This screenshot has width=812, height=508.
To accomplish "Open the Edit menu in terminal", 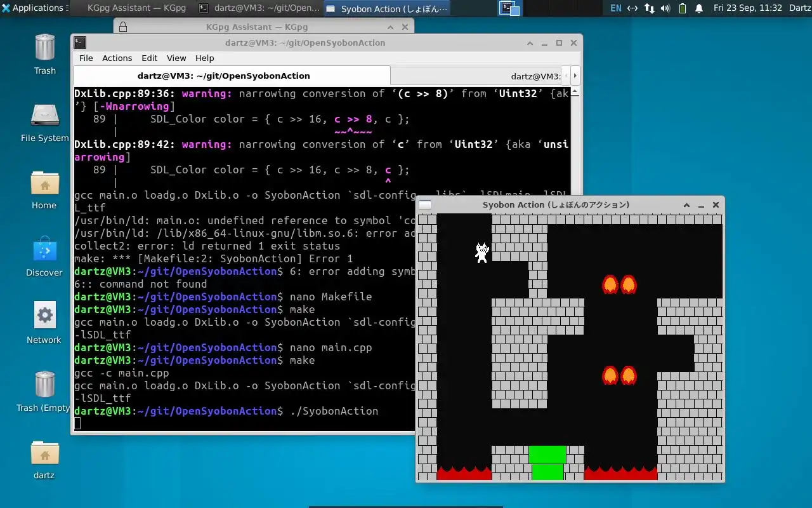I will pyautogui.click(x=149, y=58).
